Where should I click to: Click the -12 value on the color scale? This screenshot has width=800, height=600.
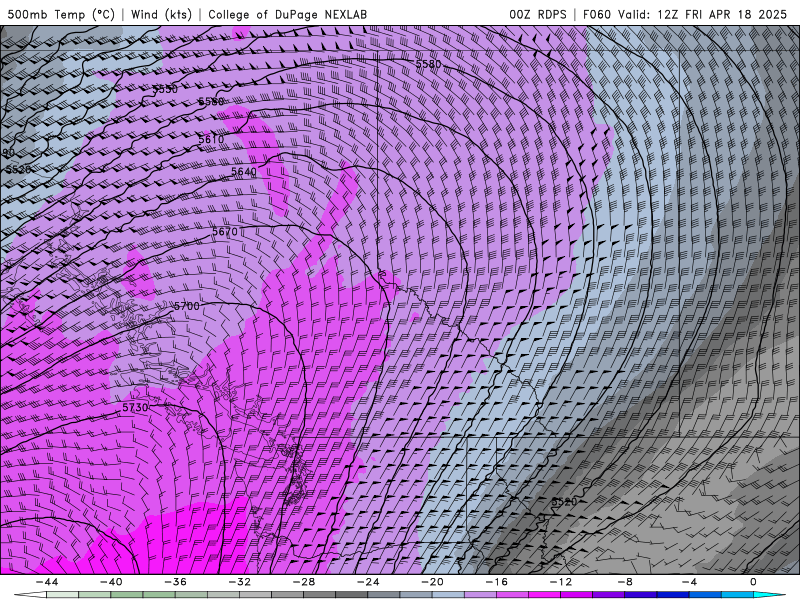point(561,582)
